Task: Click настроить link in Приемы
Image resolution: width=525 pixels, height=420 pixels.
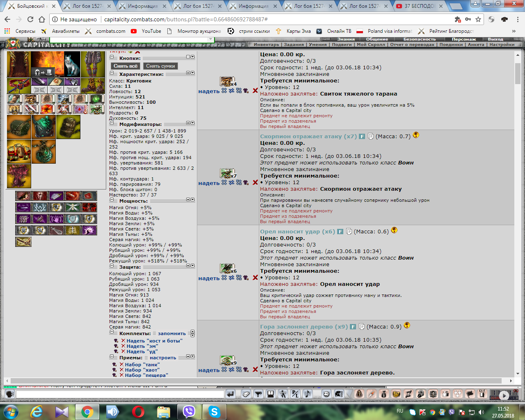Action: click(x=163, y=358)
